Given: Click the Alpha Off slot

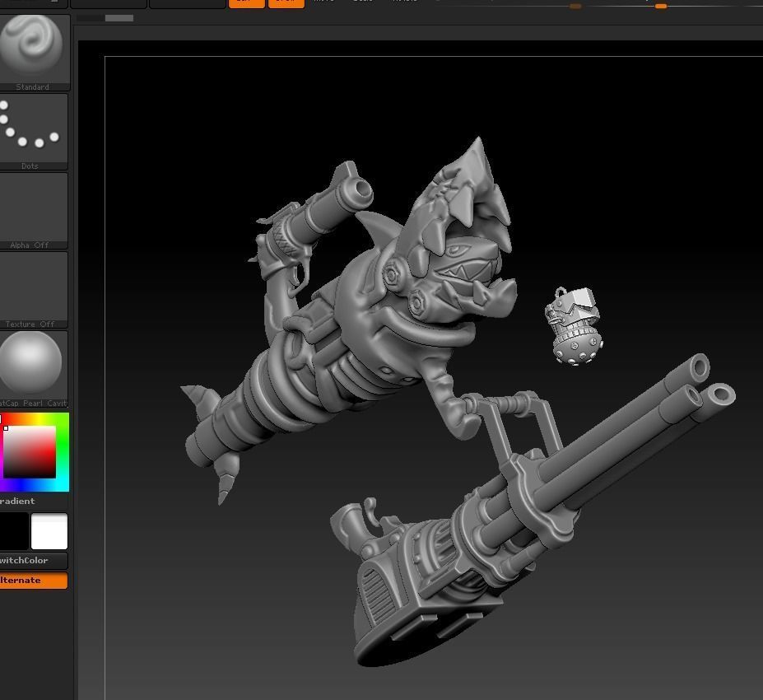Looking at the screenshot, I should coord(33,211).
